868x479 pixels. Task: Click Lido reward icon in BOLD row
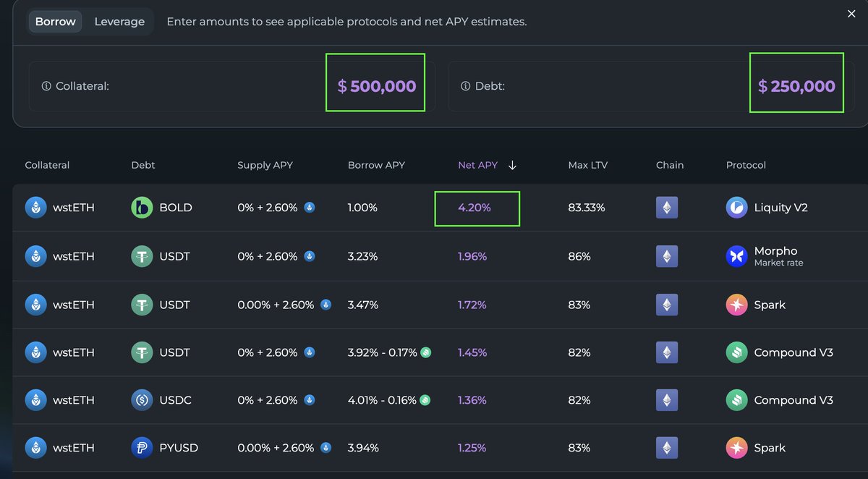pos(309,208)
